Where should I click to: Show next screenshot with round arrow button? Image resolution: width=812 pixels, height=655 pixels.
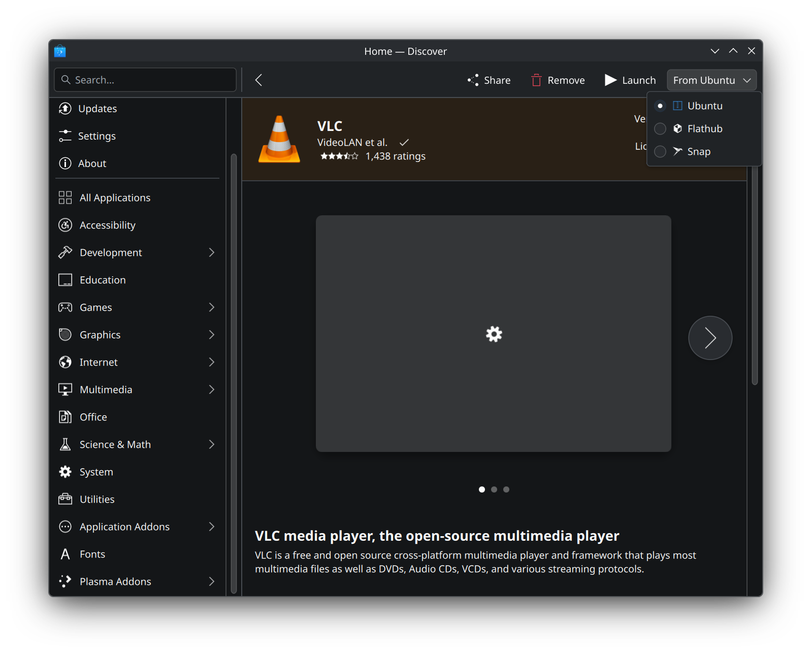[x=710, y=338]
